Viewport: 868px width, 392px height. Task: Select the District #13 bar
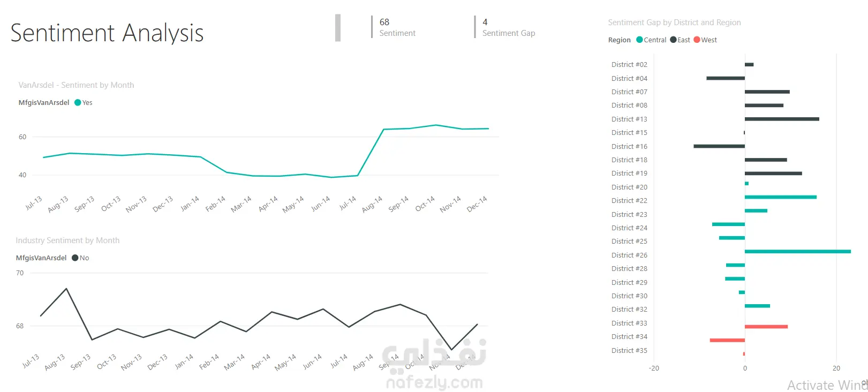(782, 119)
